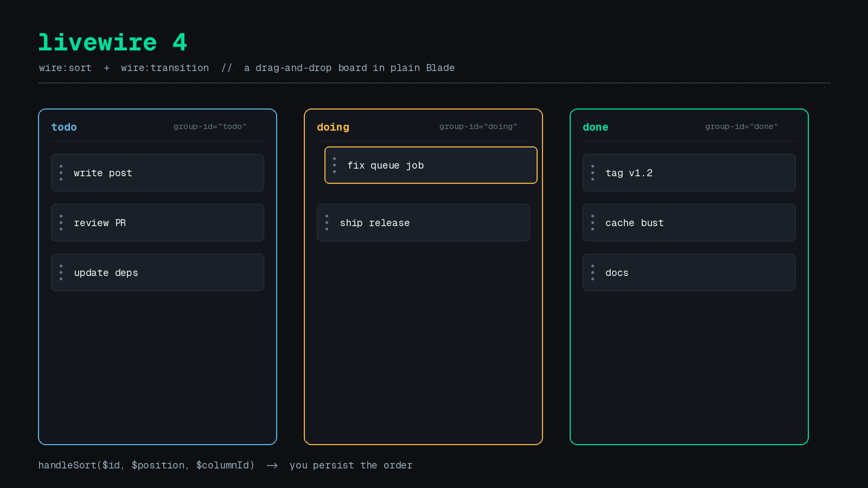Click the wire:sort text in subtitle
This screenshot has height=488, width=868.
tap(65, 68)
